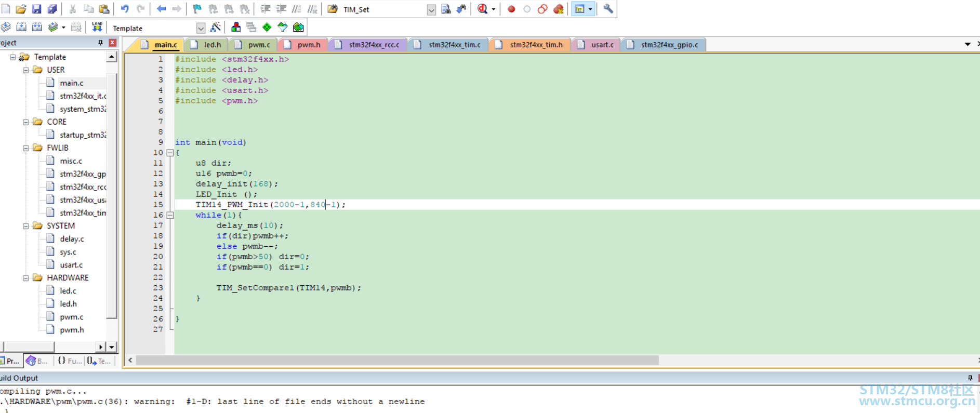Click the Paste clipboard icon
The image size is (980, 413).
104,9
